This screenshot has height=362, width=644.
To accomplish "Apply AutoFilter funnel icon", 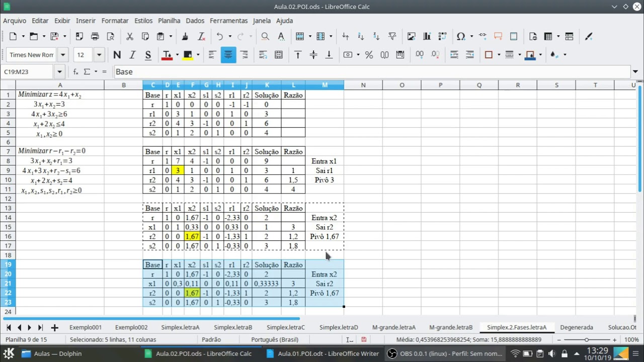I will [x=392, y=36].
